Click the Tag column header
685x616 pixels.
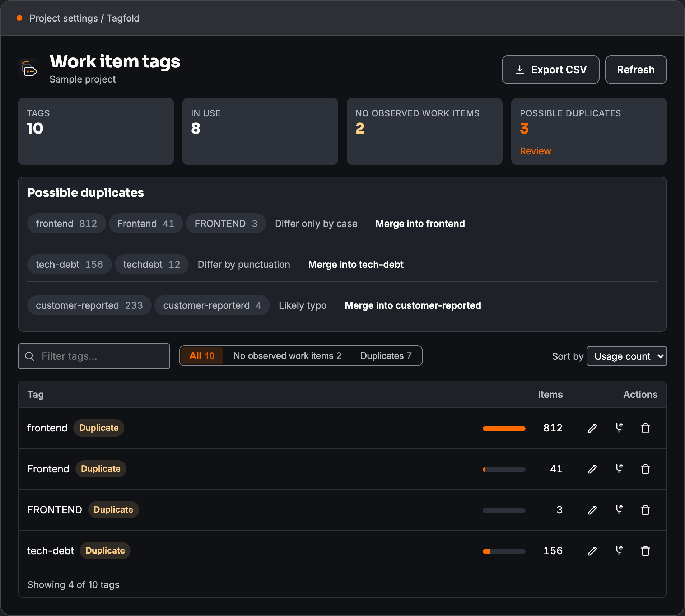pyautogui.click(x=36, y=395)
